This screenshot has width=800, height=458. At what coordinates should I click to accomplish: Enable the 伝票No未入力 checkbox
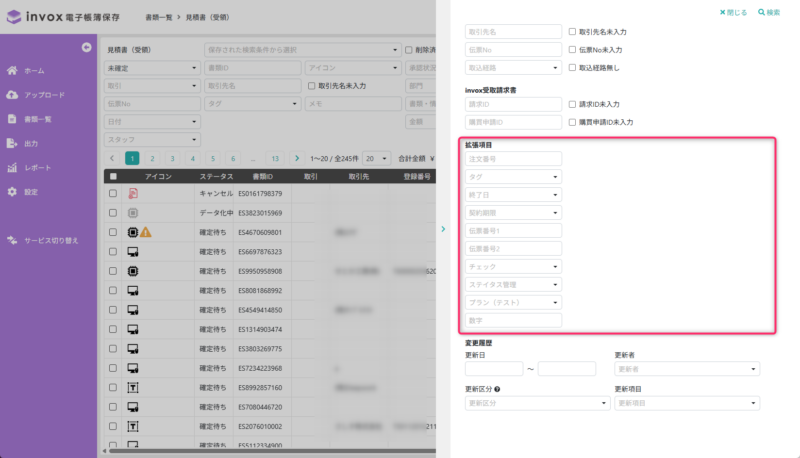pos(571,49)
